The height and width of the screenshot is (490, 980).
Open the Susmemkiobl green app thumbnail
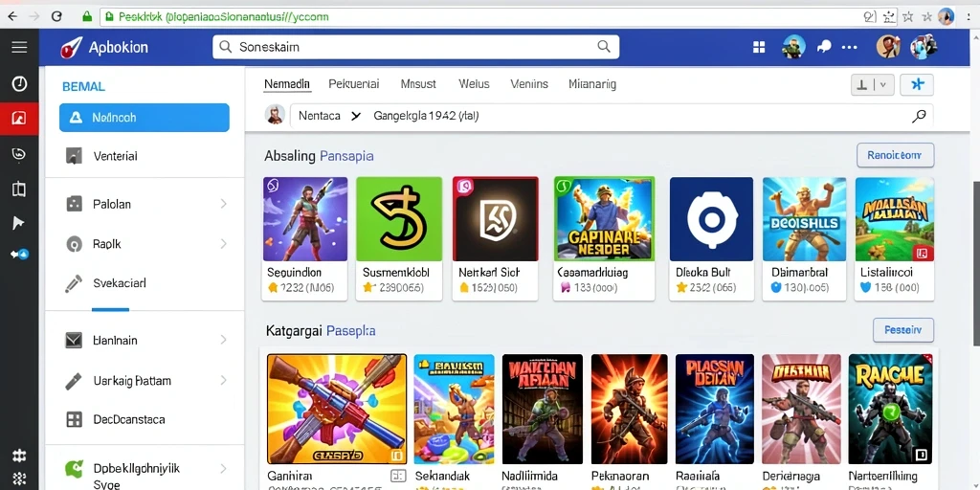tap(399, 219)
